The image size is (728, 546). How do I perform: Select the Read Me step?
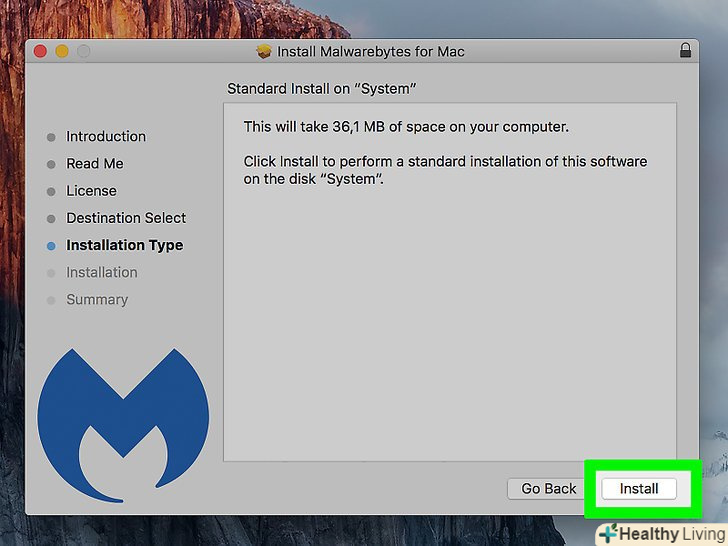click(x=95, y=163)
